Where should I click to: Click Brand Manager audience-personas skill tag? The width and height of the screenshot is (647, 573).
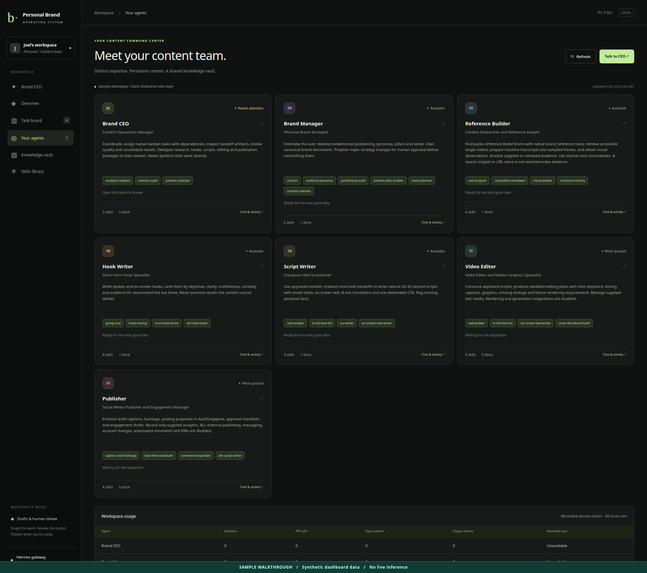click(319, 181)
